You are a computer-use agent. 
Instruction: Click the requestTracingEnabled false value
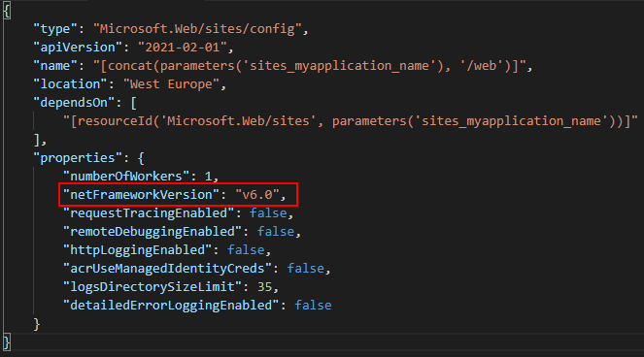(268, 213)
